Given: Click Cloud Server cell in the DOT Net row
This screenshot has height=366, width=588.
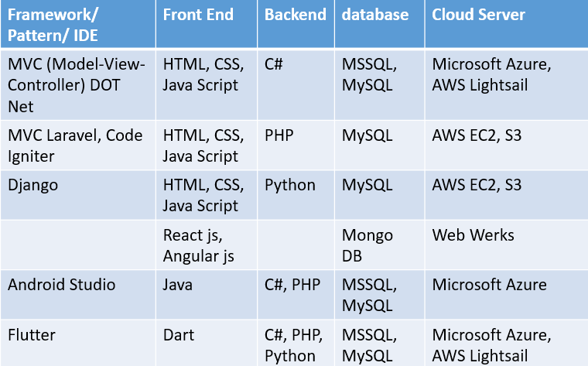Looking at the screenshot, I should click(x=507, y=85).
